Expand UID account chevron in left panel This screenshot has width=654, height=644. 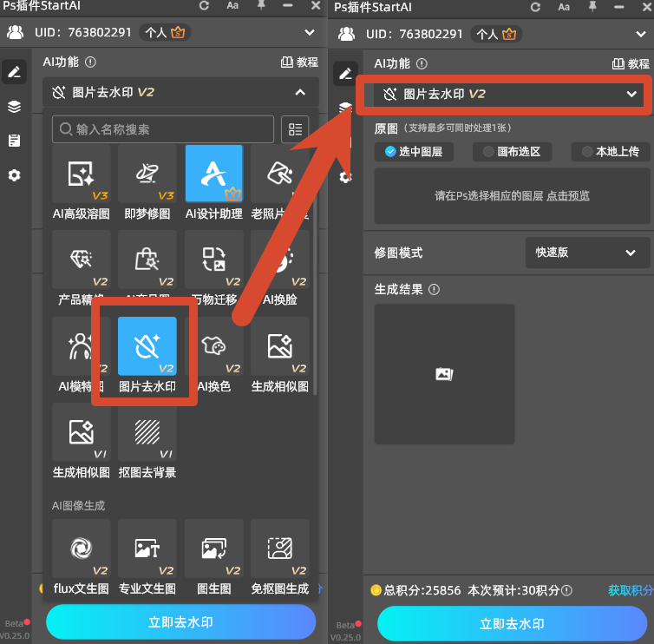310,33
